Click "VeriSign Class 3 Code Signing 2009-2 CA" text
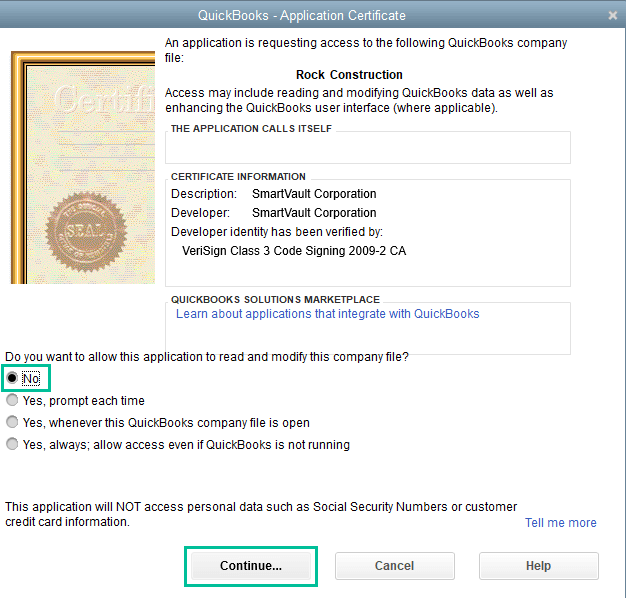This screenshot has width=626, height=598. 294,251
